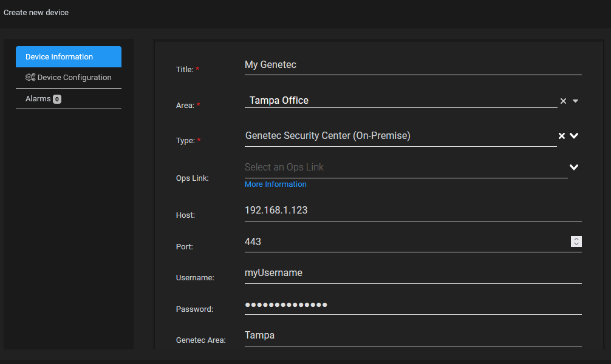Click the Port field showing 443
611x364 pixels.
point(413,242)
